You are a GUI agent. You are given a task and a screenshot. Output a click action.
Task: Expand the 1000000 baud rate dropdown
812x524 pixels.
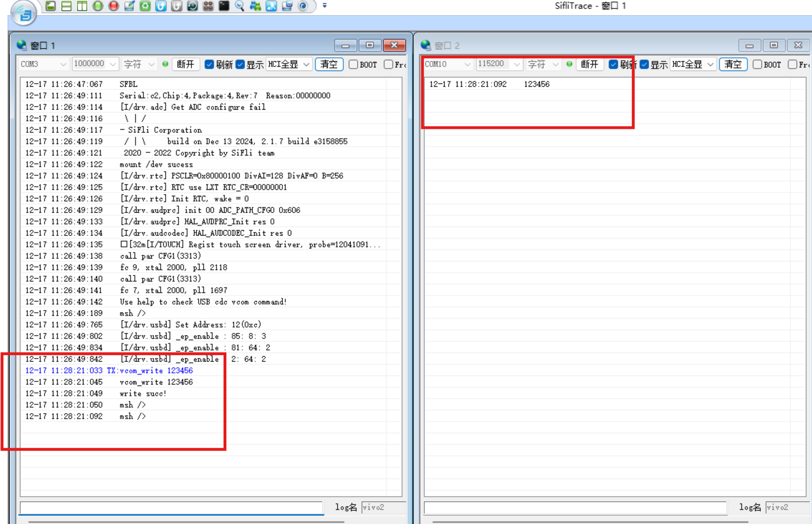[x=95, y=64]
